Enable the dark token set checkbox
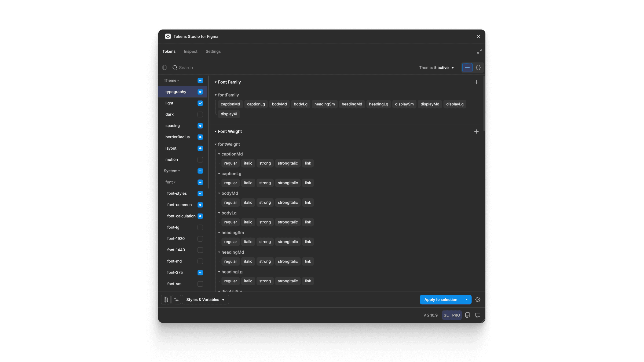 click(200, 114)
